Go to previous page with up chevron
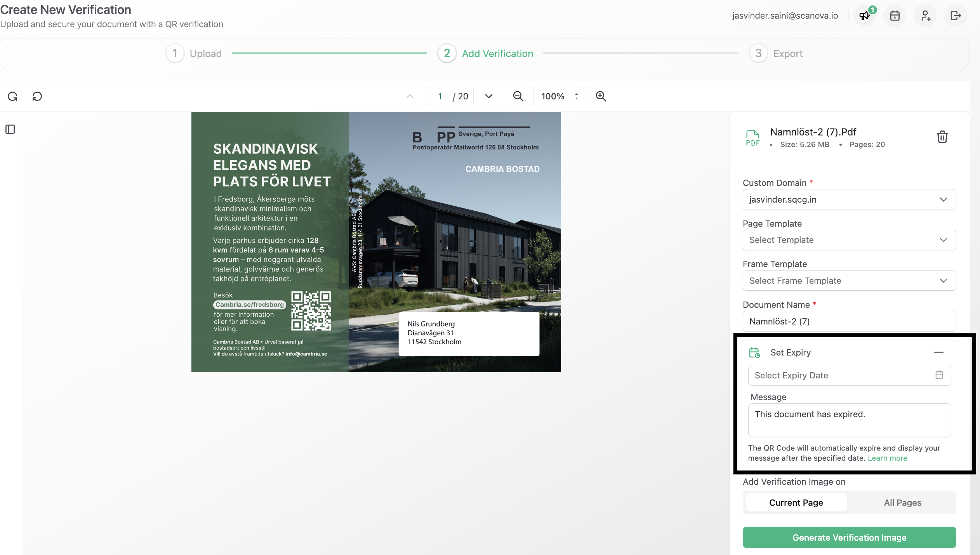980x555 pixels. coord(410,96)
